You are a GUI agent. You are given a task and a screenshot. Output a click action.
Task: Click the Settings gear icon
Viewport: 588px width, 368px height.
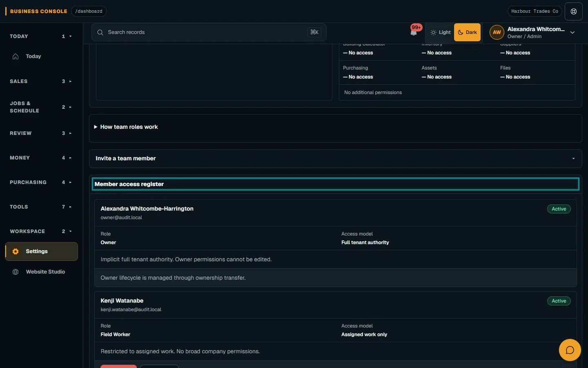point(16,251)
